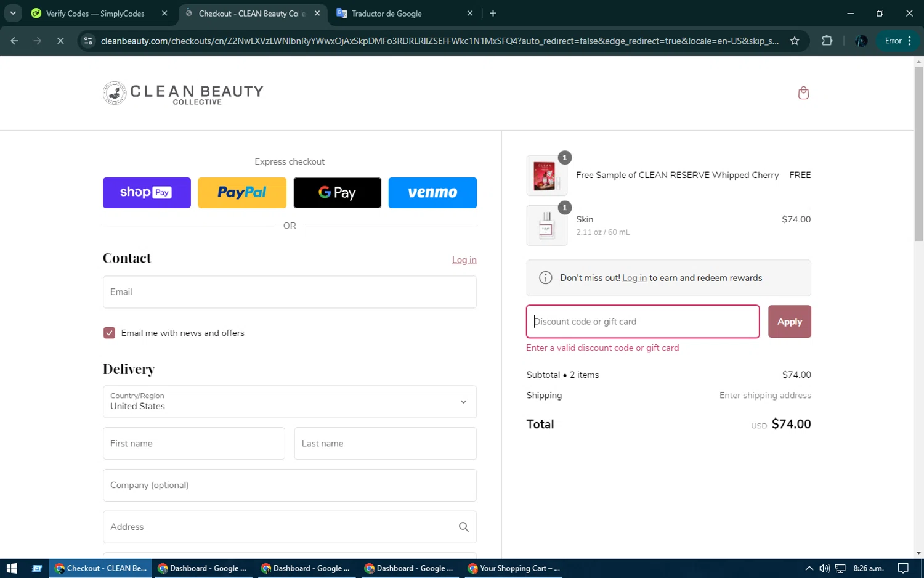Pay with the Shop Pay button
924x578 pixels.
tap(147, 193)
